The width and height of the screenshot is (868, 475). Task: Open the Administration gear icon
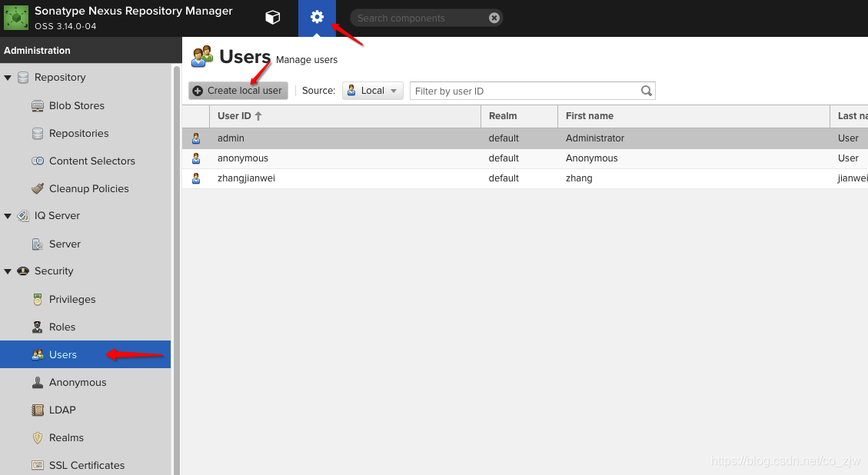click(317, 18)
